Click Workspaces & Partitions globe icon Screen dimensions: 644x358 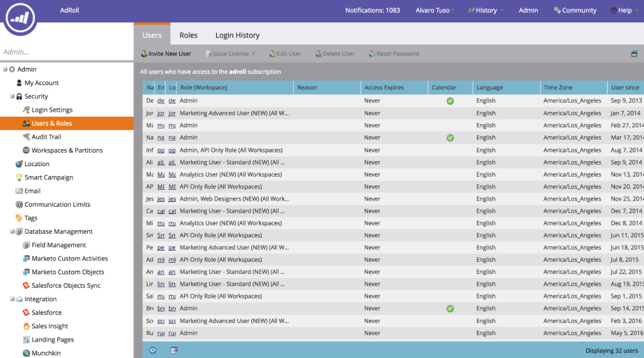tap(26, 150)
